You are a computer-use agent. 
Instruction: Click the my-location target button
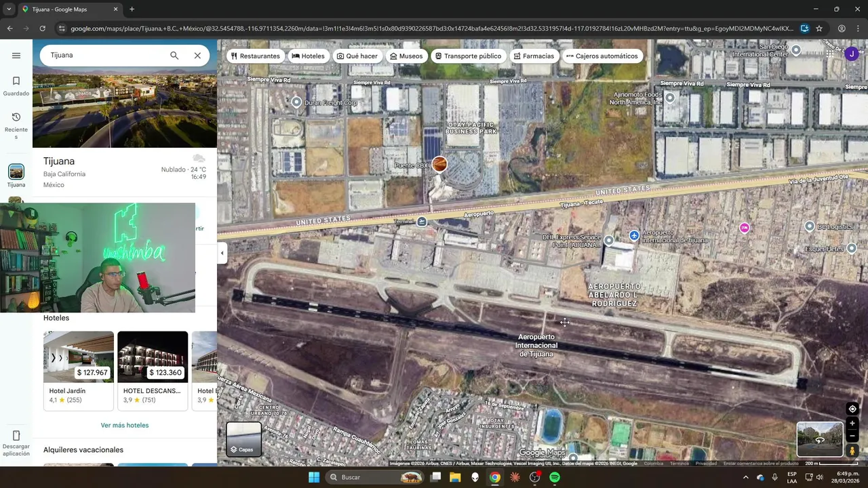(852, 409)
